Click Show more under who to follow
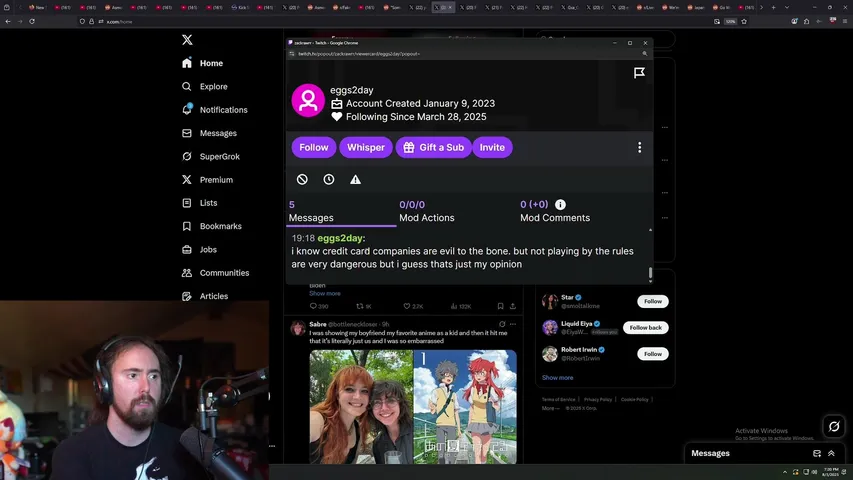The width and height of the screenshot is (853, 480). (557, 378)
